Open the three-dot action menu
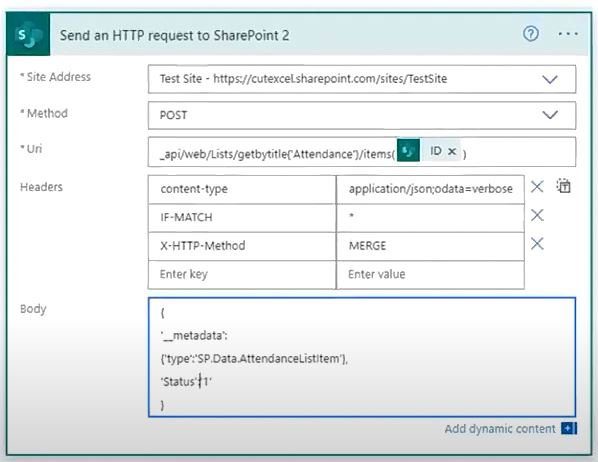This screenshot has height=462, width=598. pyautogui.click(x=568, y=34)
